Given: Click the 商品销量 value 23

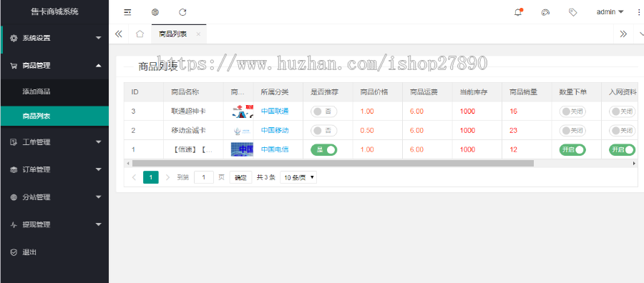Looking at the screenshot, I should pos(513,131).
